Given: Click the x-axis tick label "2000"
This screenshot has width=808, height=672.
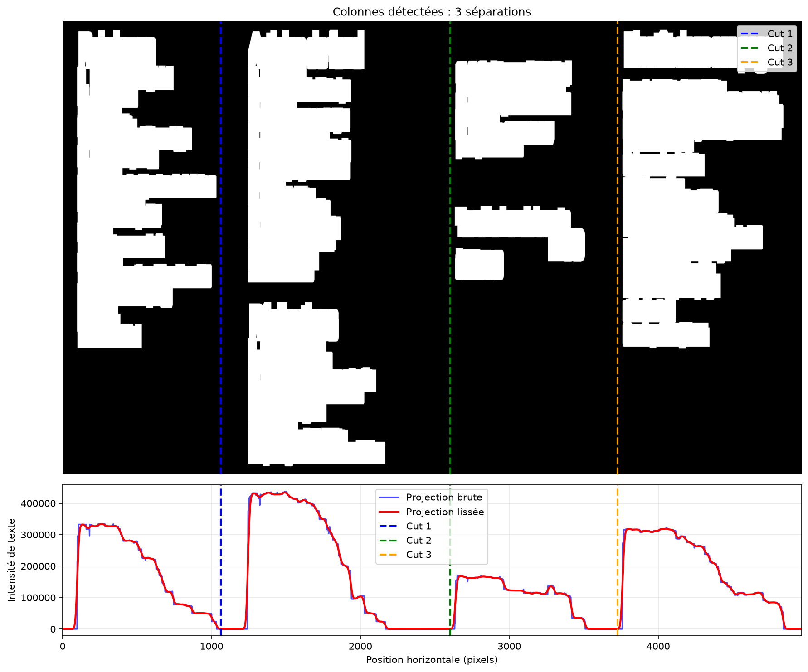Looking at the screenshot, I should pyautogui.click(x=360, y=647).
